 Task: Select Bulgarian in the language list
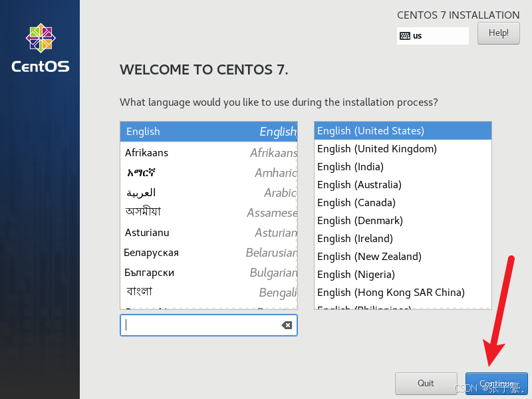[x=209, y=273]
